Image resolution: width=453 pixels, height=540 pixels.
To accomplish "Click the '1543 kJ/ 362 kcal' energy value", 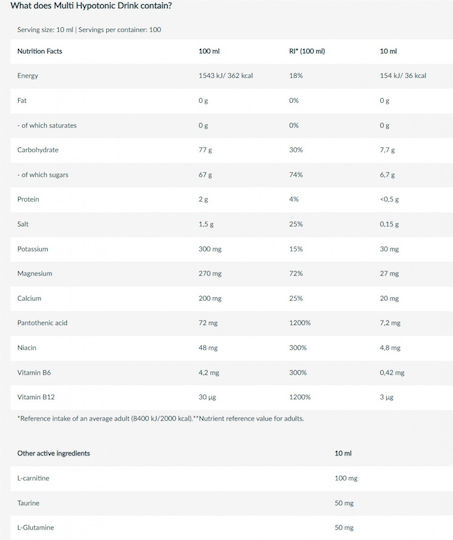I will coord(226,76).
